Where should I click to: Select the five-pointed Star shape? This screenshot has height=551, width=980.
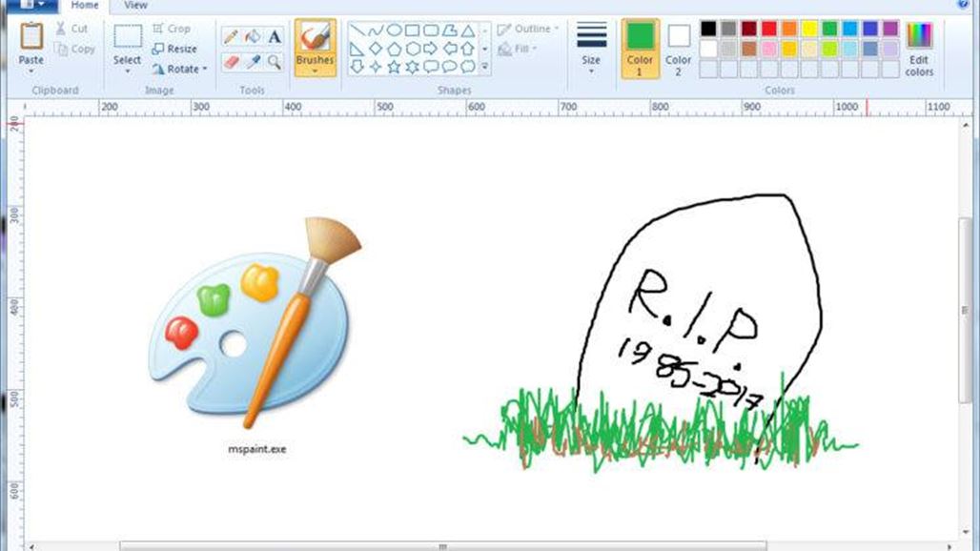point(395,67)
